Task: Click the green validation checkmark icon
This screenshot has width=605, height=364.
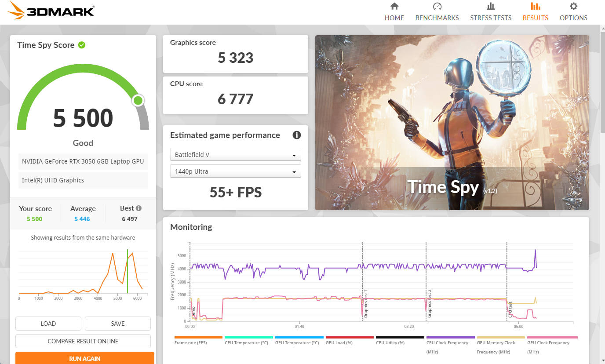Action: 82,45
